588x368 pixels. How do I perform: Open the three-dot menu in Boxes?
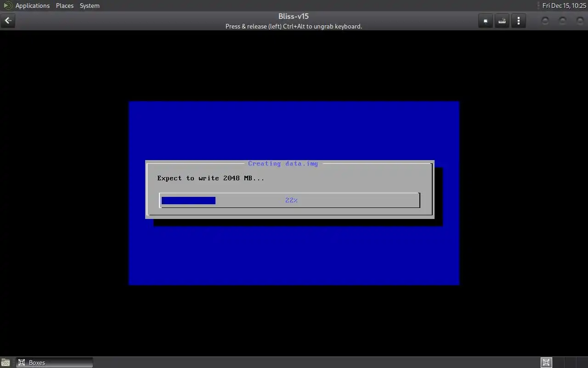coord(519,21)
